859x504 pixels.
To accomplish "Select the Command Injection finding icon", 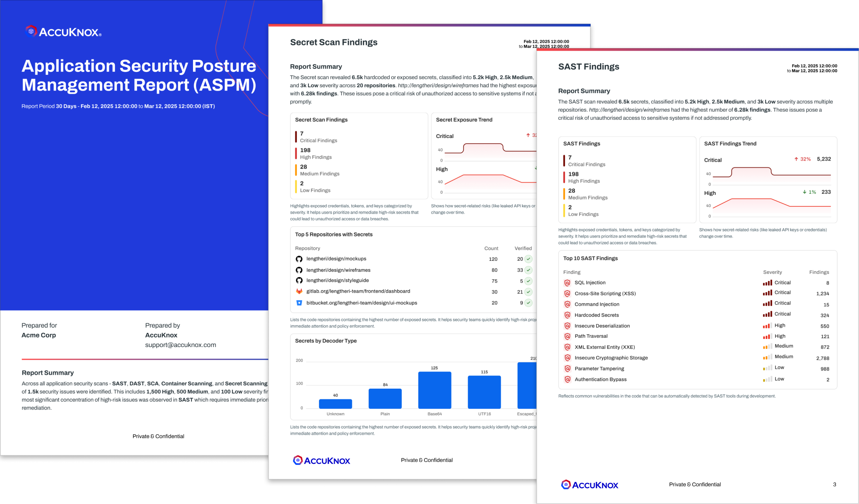I will click(x=567, y=304).
